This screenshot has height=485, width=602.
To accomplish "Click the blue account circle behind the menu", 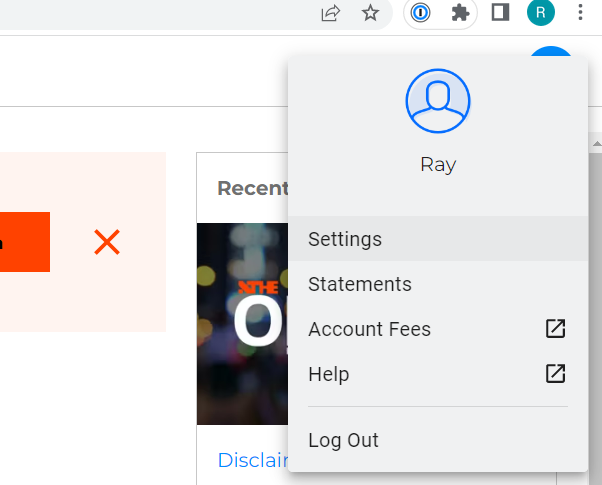I will (551, 51).
